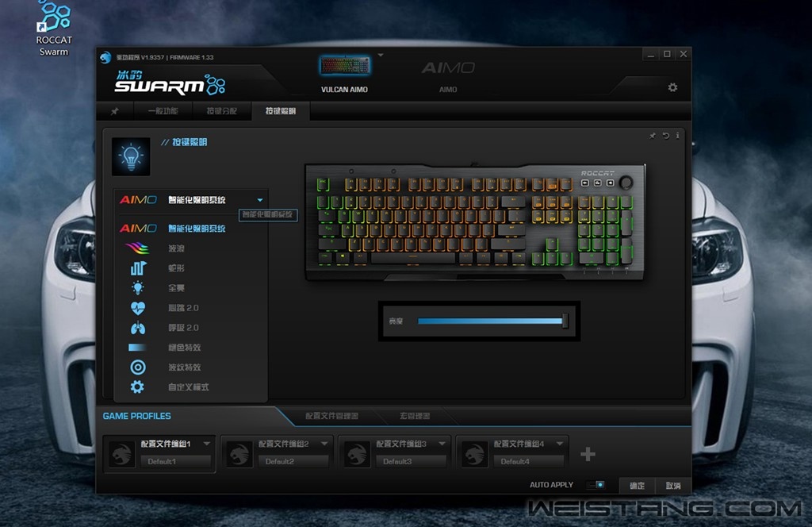Open the macro manager tab
The width and height of the screenshot is (812, 527).
414,416
